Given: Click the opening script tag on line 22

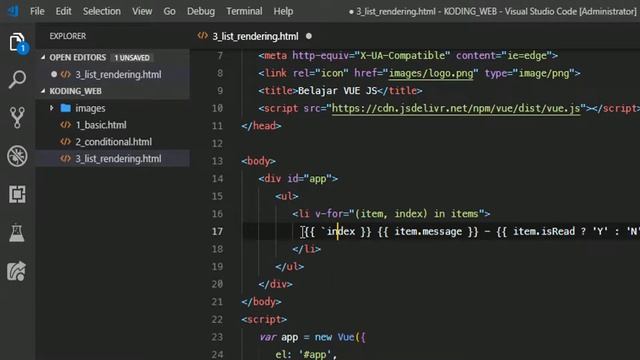Looking at the screenshot, I should tap(264, 319).
